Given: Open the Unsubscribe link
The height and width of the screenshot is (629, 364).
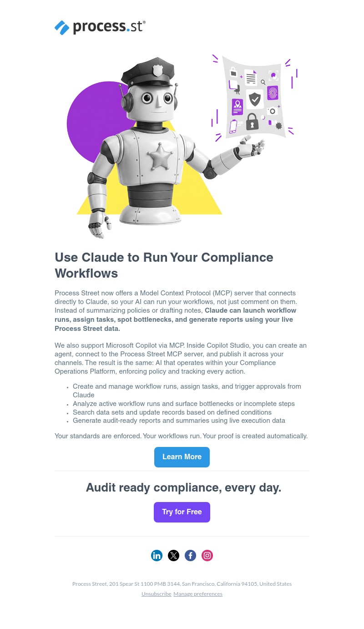Looking at the screenshot, I should tap(157, 594).
